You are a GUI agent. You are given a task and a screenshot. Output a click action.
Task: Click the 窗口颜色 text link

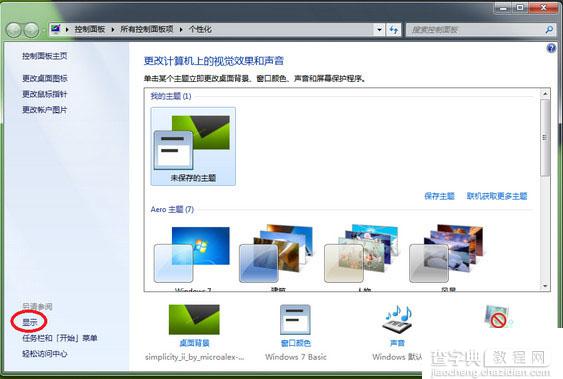coord(296,343)
